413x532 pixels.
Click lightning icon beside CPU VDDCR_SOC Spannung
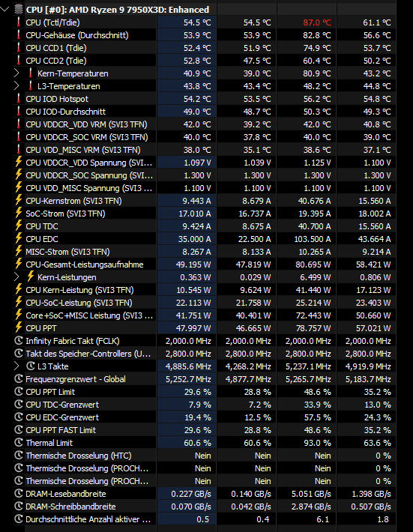(x=19, y=175)
